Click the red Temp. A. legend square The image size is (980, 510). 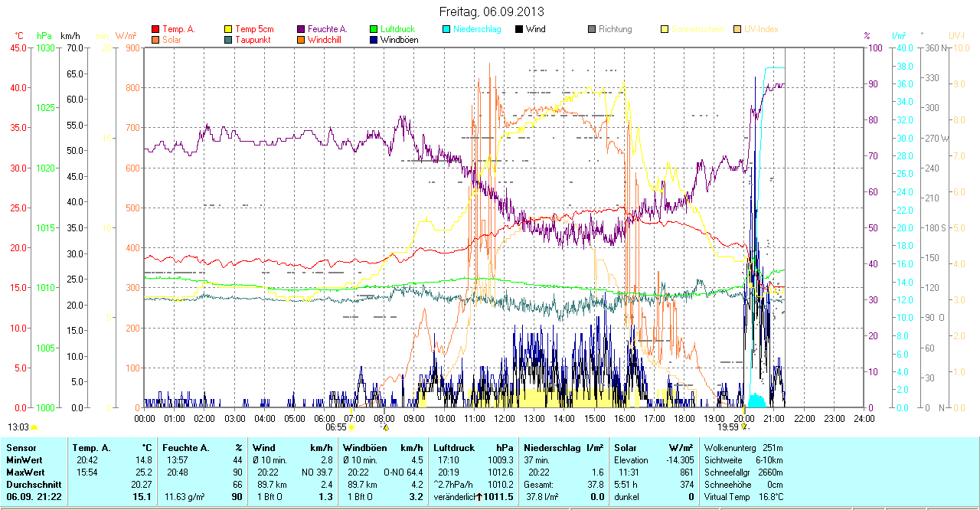(x=155, y=29)
